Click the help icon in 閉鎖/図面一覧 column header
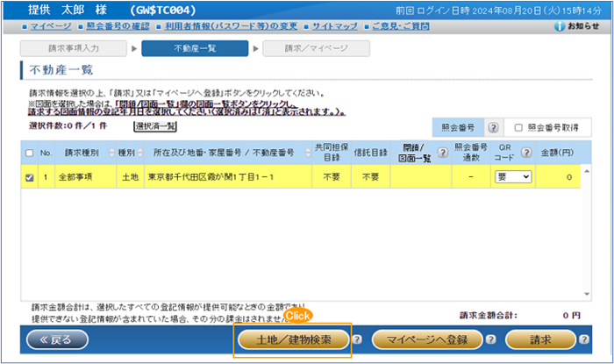The image size is (614, 364). tap(443, 152)
